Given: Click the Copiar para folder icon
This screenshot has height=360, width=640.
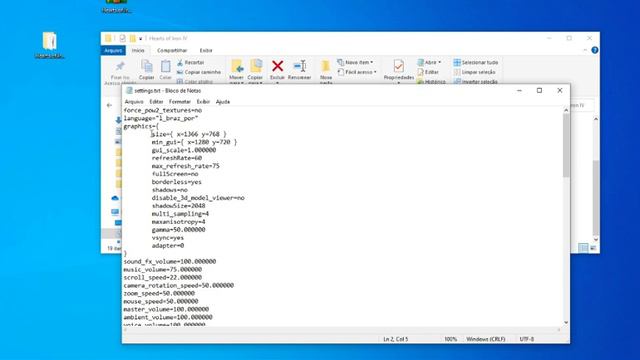Looking at the screenshot, I should click(256, 66).
